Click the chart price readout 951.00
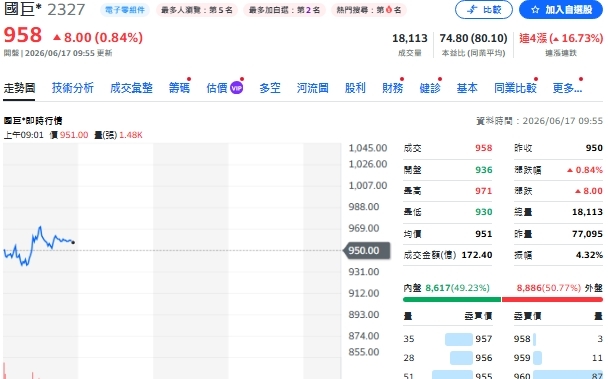The height and width of the screenshot is (379, 608). point(74,135)
